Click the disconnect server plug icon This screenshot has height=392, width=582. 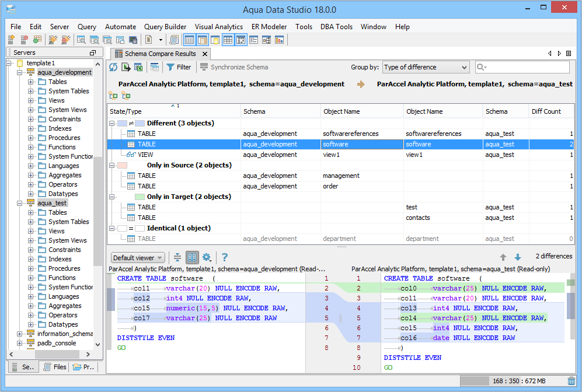coord(66,40)
